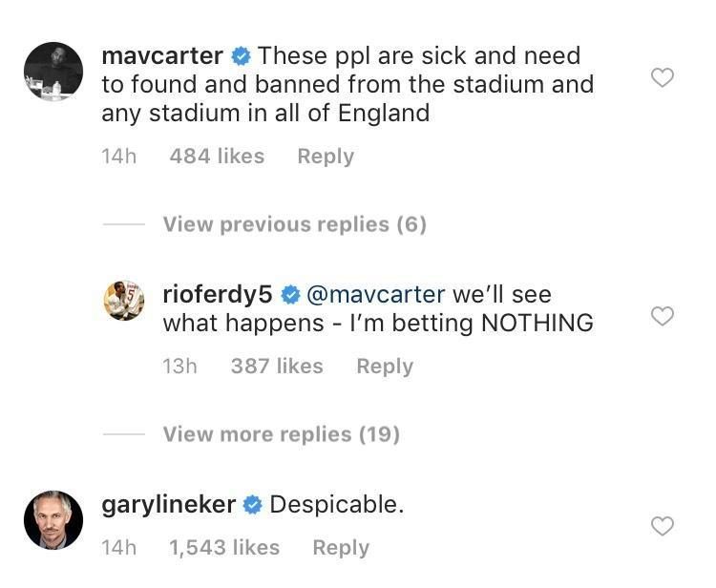Tap the @mavcarter mention in reply
Image resolution: width=716 pixels, height=588 pixels.
[x=375, y=294]
